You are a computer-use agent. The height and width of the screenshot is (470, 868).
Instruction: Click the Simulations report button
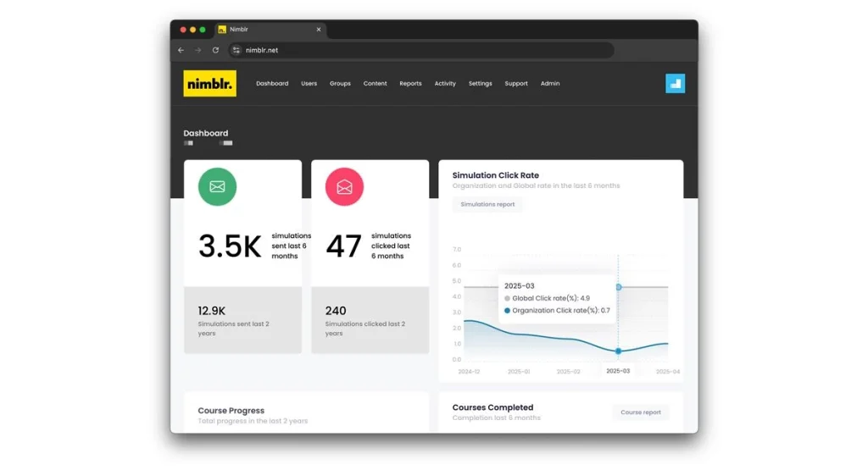click(x=487, y=205)
